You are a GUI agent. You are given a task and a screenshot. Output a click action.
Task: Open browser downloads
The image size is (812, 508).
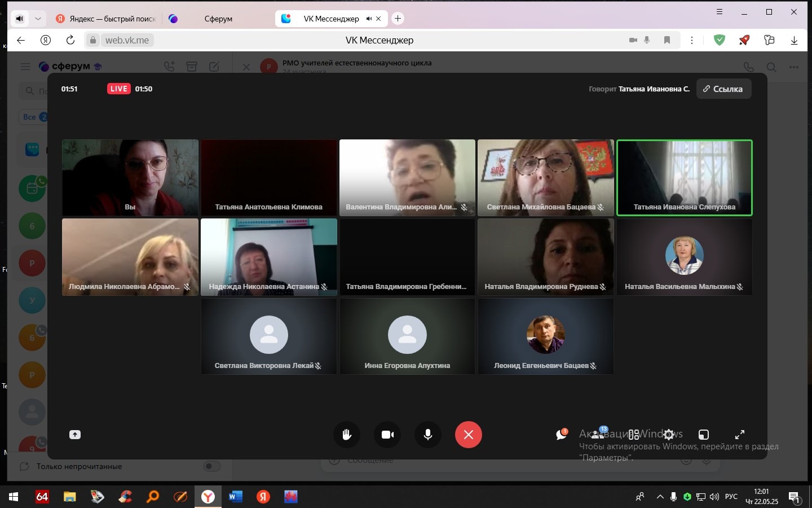794,40
